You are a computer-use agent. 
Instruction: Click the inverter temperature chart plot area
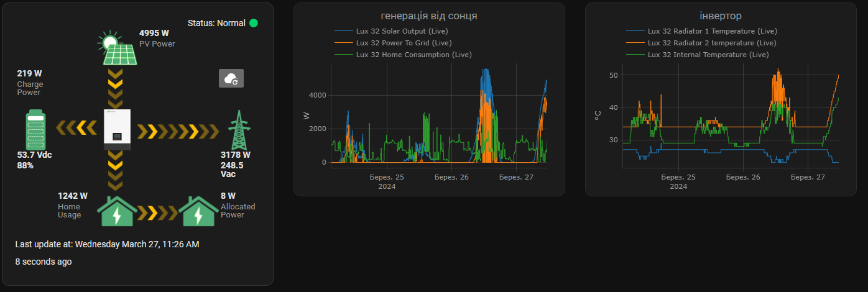tap(731, 115)
